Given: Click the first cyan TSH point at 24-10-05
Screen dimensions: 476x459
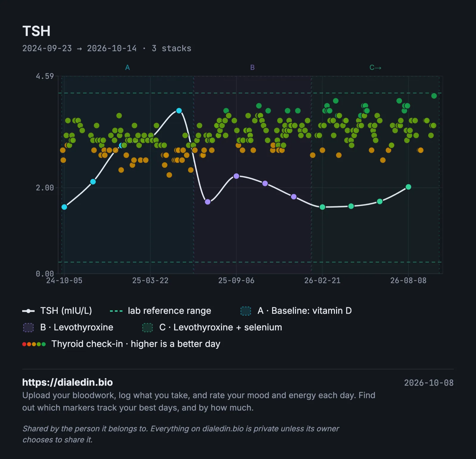Looking at the screenshot, I should click(64, 207).
